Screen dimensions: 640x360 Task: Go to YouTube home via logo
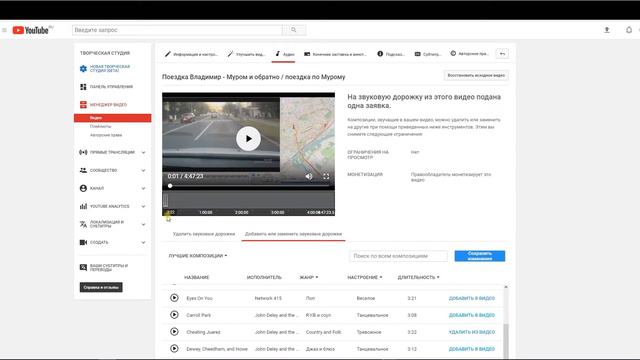point(31,30)
